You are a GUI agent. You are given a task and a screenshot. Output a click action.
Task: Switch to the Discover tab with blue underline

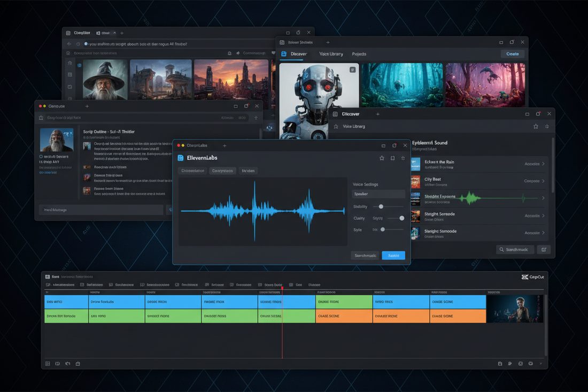[298, 54]
